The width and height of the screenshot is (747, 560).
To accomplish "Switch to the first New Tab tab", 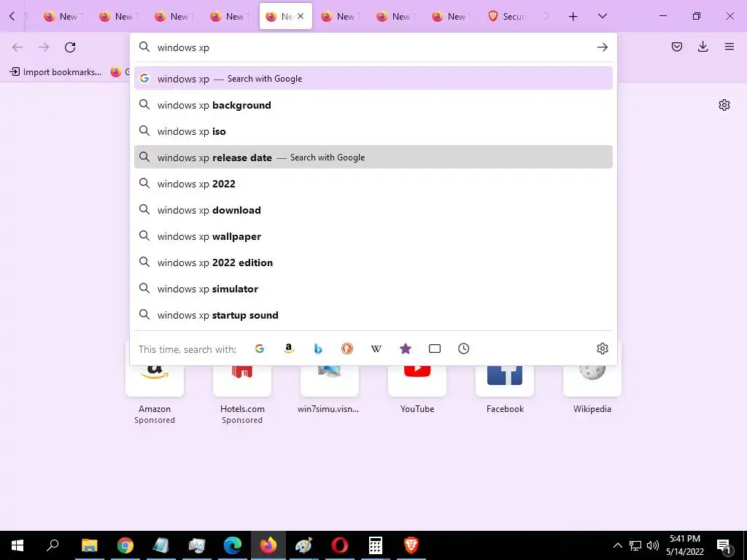I will point(63,16).
